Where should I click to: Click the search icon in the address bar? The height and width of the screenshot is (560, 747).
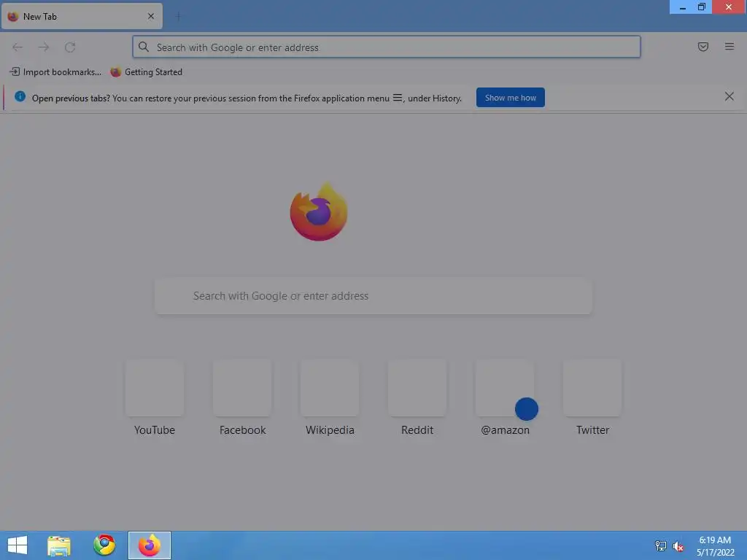144,47
